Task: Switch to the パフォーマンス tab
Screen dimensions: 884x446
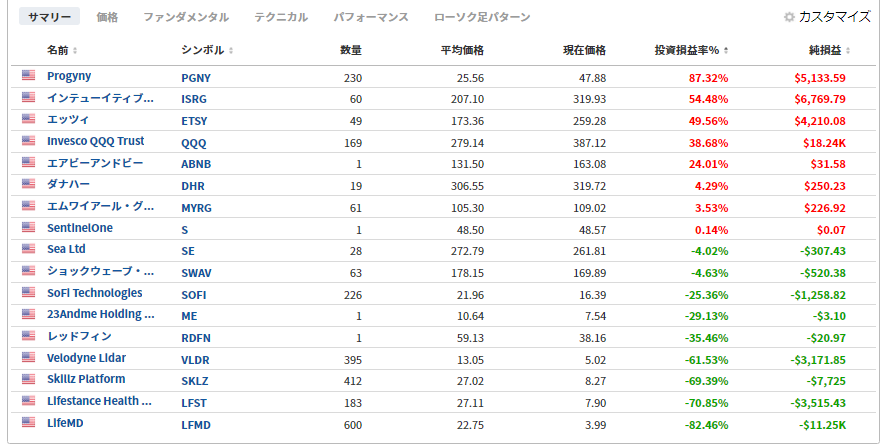Action: click(x=371, y=17)
